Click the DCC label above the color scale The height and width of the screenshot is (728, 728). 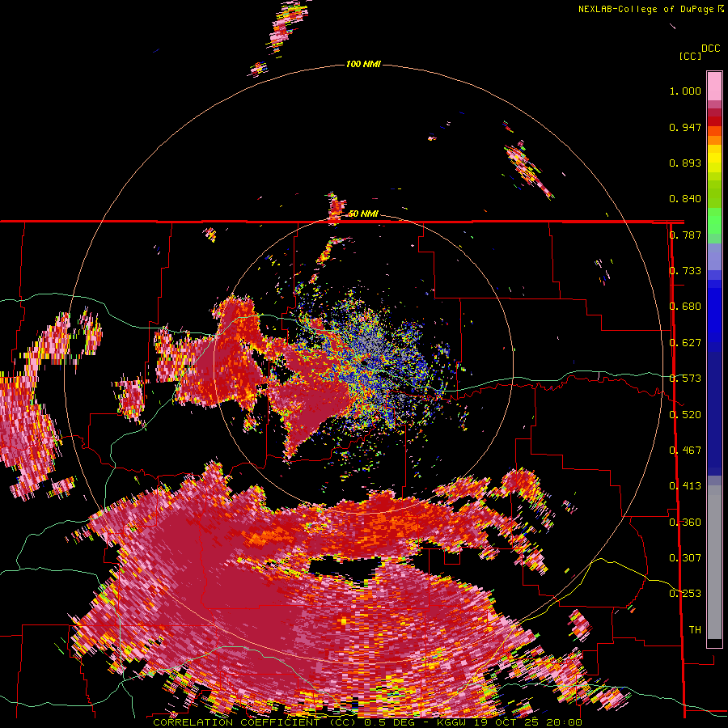point(710,49)
